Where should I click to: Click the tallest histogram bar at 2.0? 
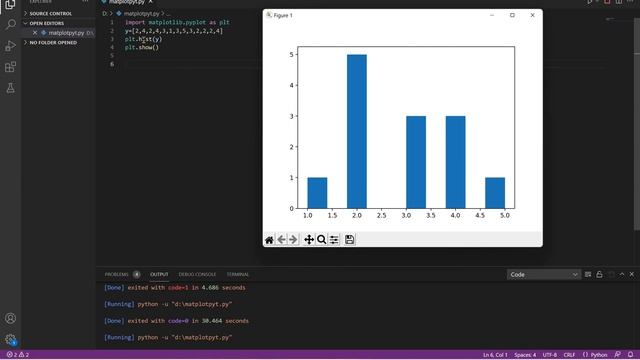pyautogui.click(x=357, y=131)
